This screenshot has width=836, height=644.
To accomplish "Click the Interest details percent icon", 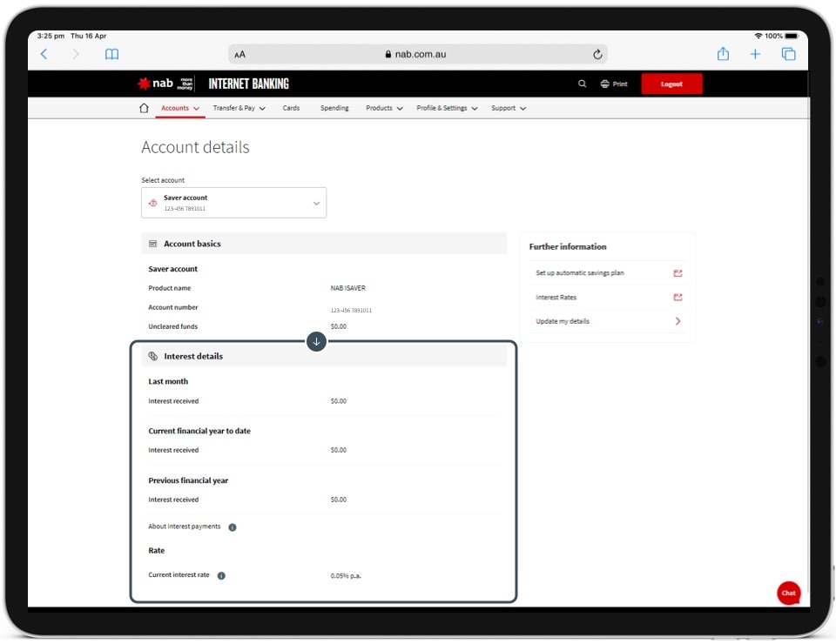I will (154, 355).
